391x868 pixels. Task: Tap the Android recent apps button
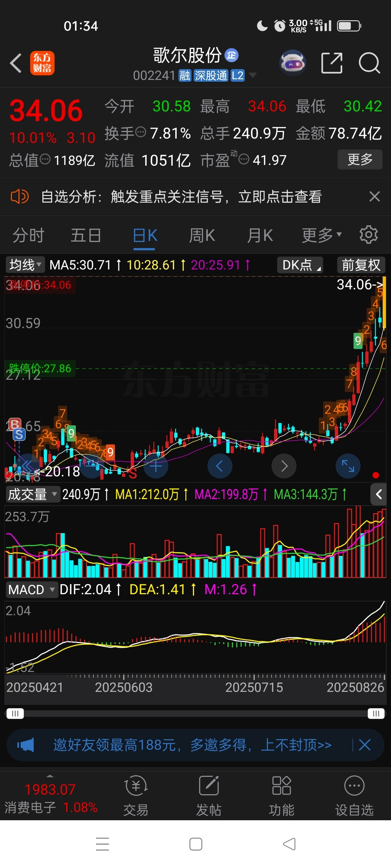(102, 844)
